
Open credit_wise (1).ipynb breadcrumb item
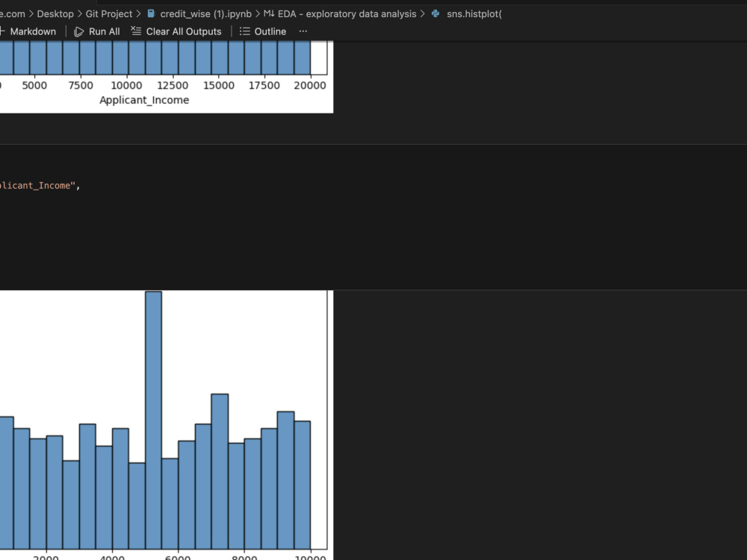(206, 13)
